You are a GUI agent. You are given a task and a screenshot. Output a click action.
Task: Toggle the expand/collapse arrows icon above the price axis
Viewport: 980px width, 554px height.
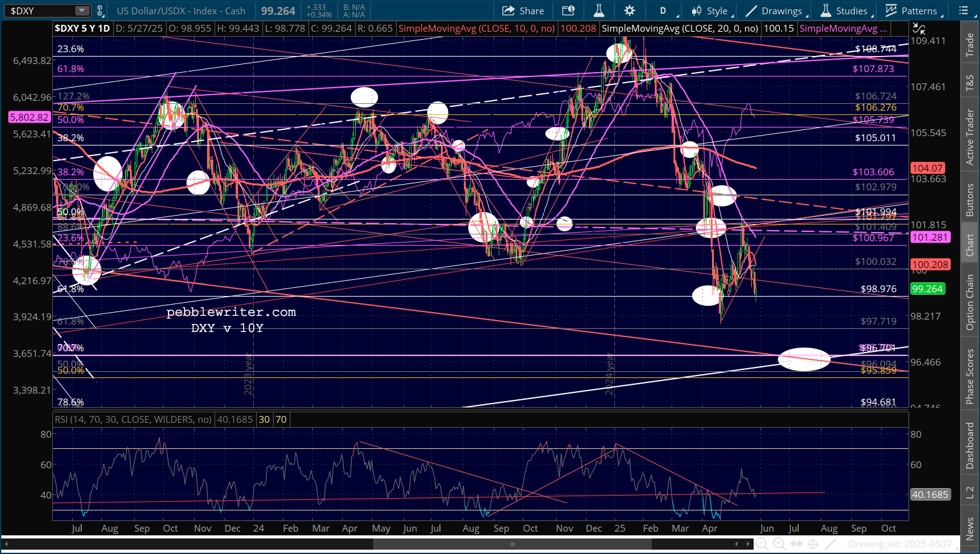click(x=918, y=29)
